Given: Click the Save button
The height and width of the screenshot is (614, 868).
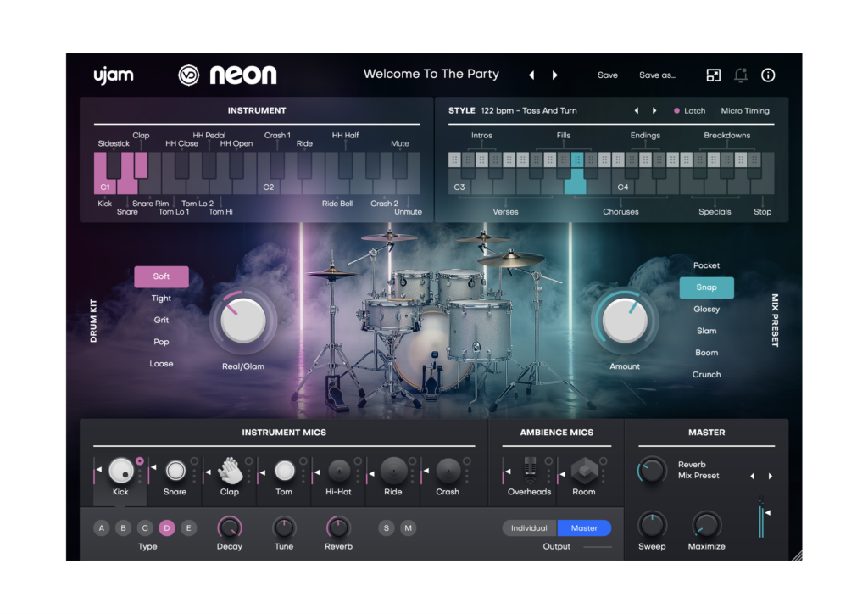Looking at the screenshot, I should 607,75.
